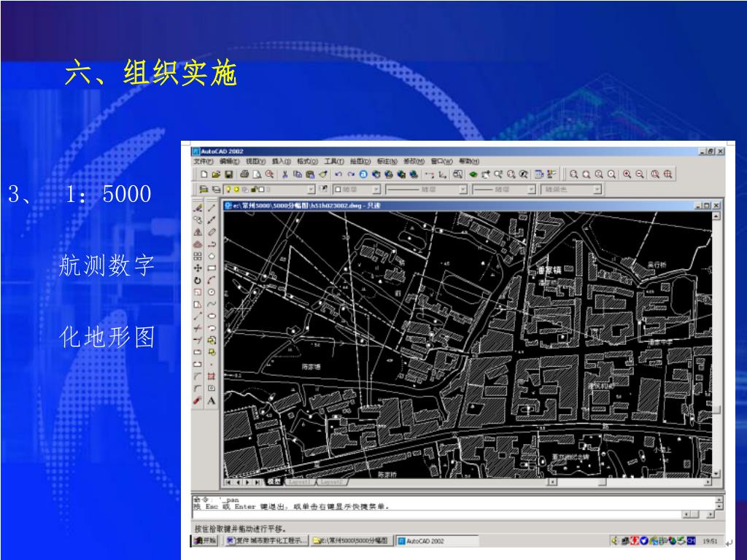Viewport: 747px width, 560px height.
Task: Click the command window scroll up arrow
Action: point(719,499)
